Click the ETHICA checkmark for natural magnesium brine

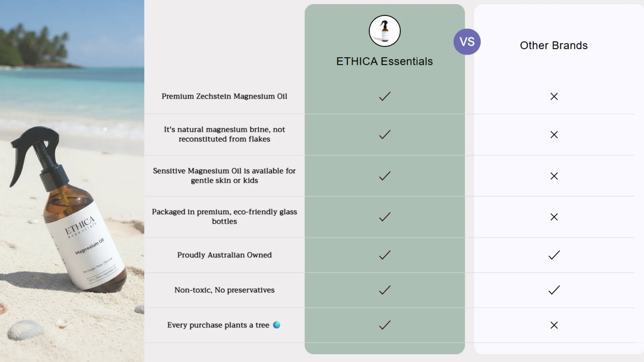click(x=385, y=134)
